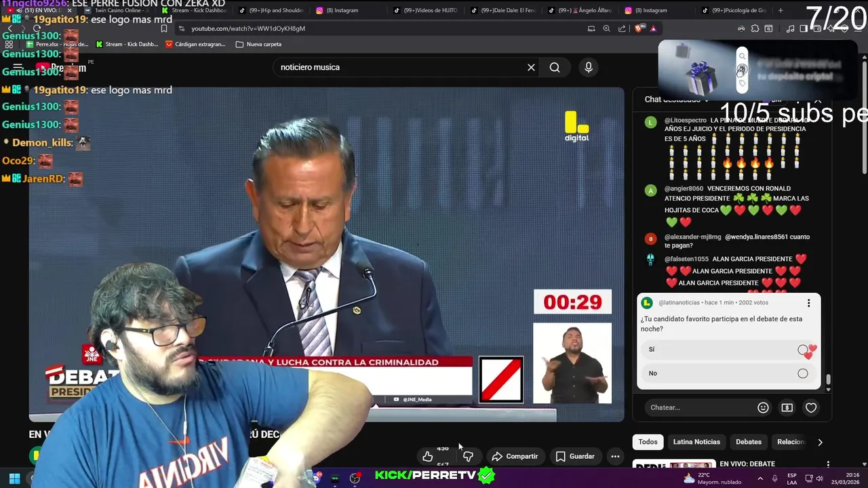The height and width of the screenshot is (488, 868).
Task: Show more filter chips with arrow
Action: (820, 442)
